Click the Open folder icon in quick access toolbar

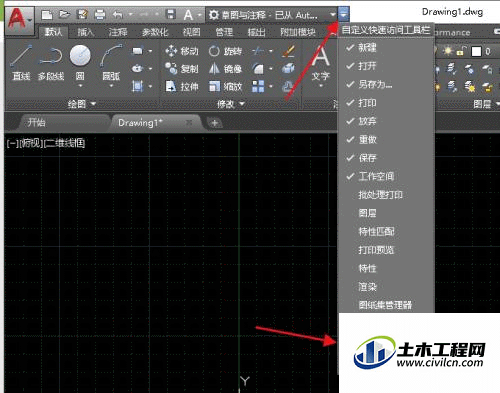coord(64,14)
